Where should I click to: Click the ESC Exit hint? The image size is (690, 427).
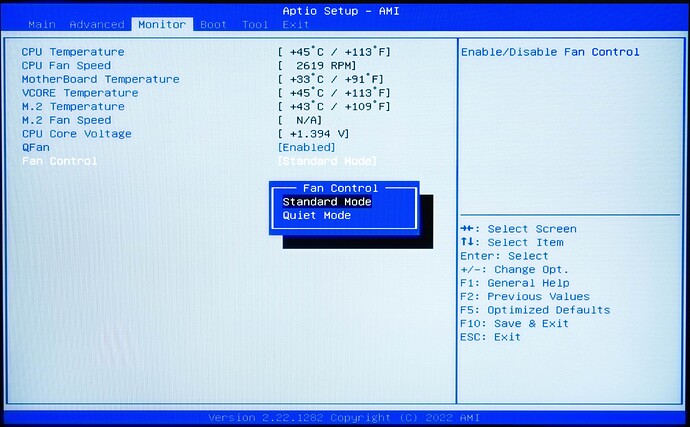[x=490, y=337]
